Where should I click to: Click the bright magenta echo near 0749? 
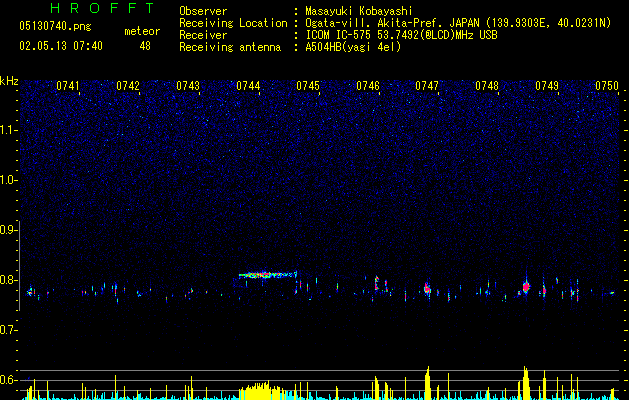pyautogui.click(x=526, y=287)
